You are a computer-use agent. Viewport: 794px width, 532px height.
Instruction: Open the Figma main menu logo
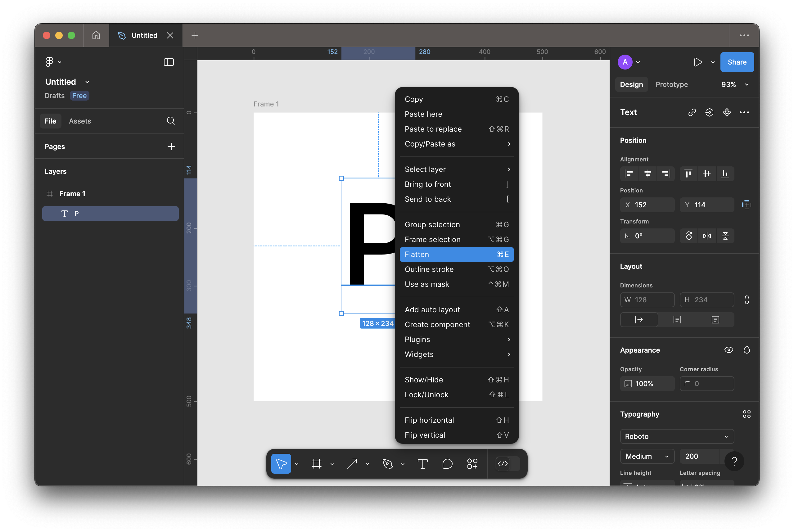50,62
